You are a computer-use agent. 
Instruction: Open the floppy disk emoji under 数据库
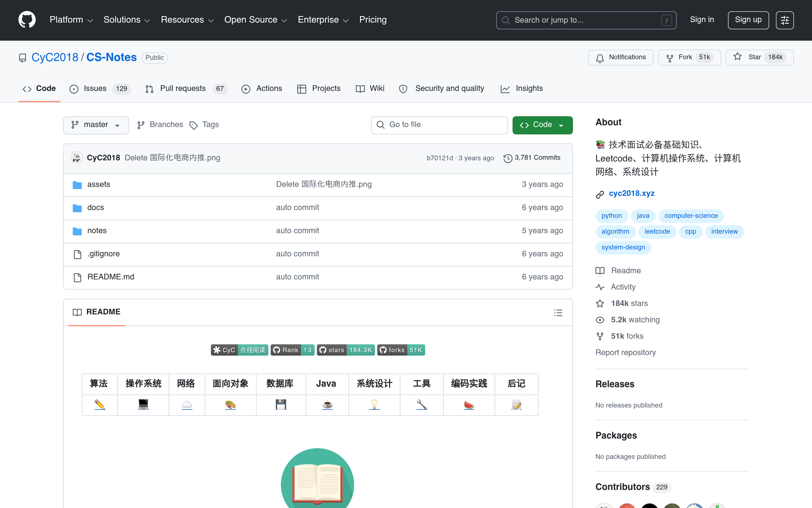point(281,404)
